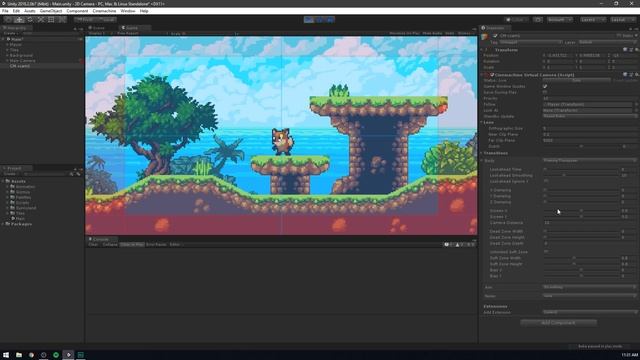Toggle console error messages icon
640x360 pixels.
coord(470,244)
